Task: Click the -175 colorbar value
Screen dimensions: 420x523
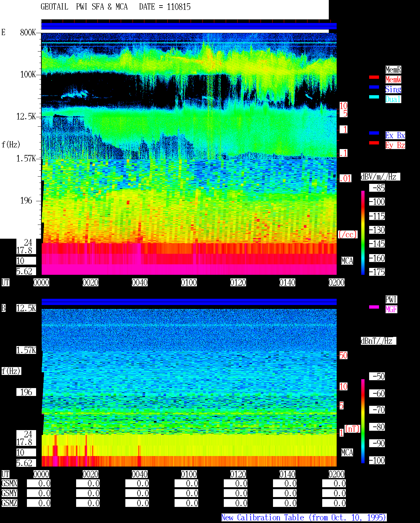Action: click(x=377, y=272)
